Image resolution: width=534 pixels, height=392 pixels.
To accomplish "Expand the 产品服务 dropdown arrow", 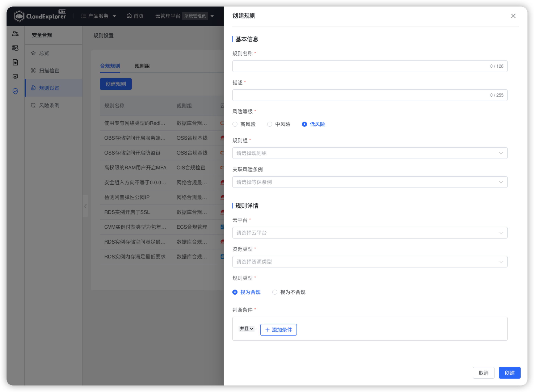I will (x=114, y=16).
